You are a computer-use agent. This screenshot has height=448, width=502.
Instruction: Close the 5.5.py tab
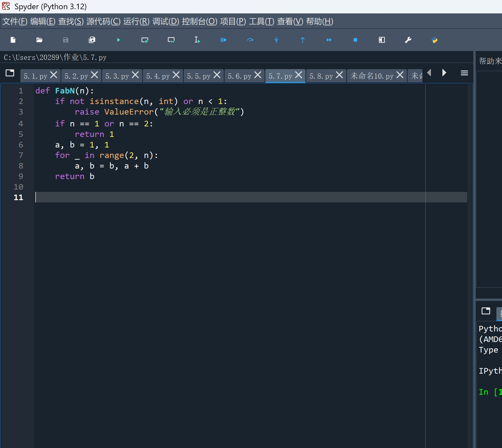(x=217, y=75)
